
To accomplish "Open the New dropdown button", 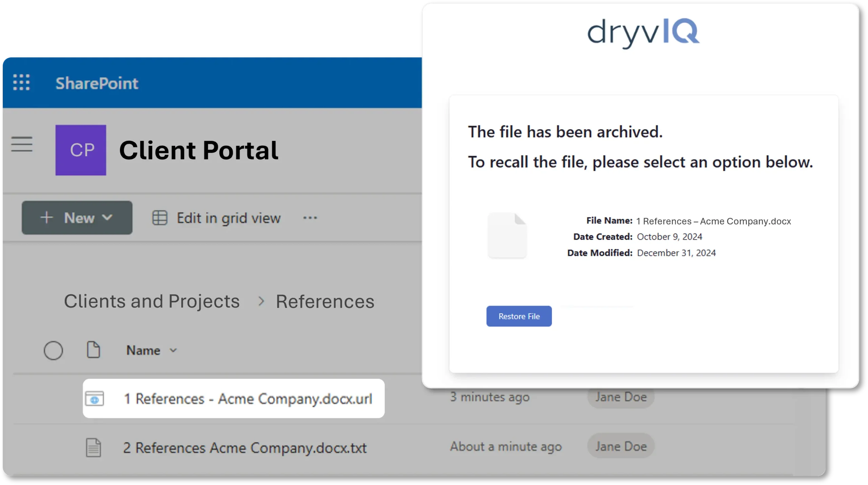I will coord(77,217).
